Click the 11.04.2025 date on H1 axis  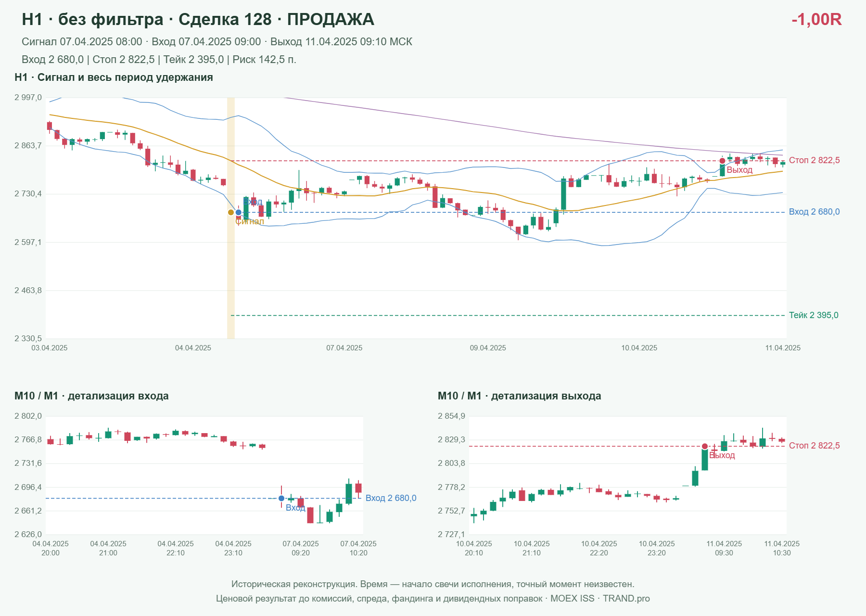[783, 348]
